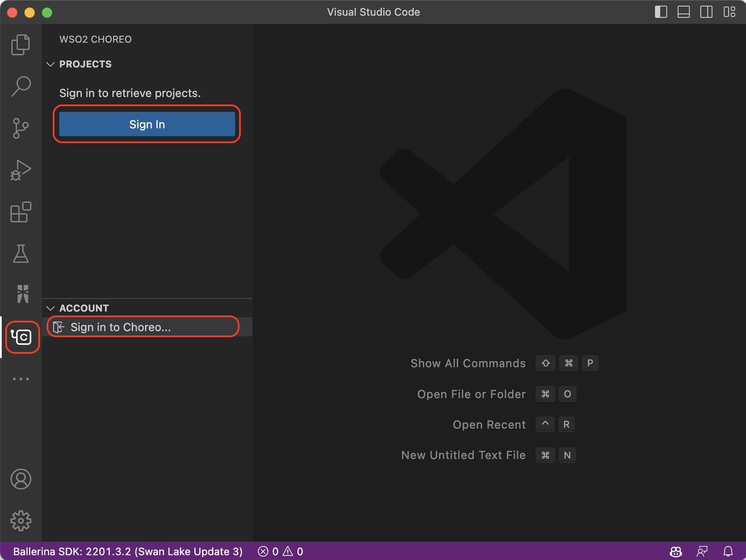Open the Source Control view
The width and height of the screenshot is (746, 560).
(x=20, y=128)
